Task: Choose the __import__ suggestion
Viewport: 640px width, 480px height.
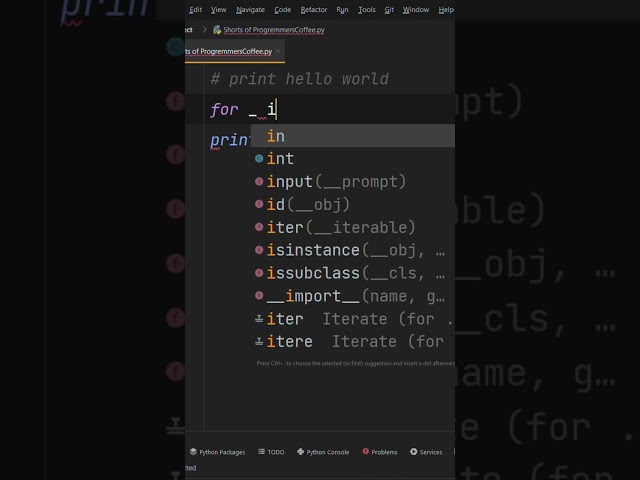Action: (353, 296)
